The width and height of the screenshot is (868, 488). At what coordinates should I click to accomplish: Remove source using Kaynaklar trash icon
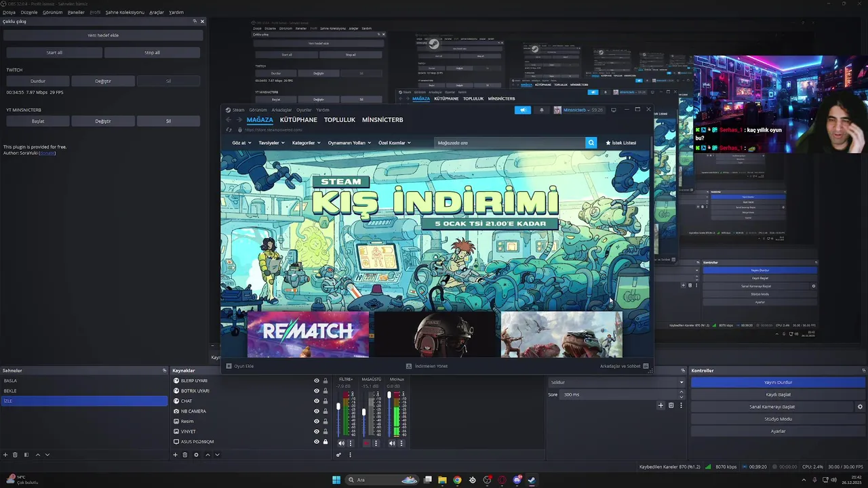coord(184,455)
